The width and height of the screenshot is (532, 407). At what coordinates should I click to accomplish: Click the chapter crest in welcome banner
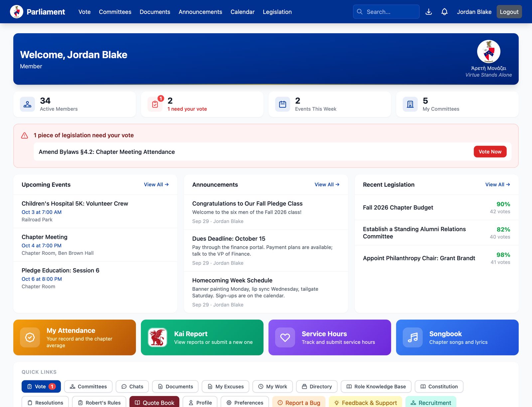click(489, 51)
